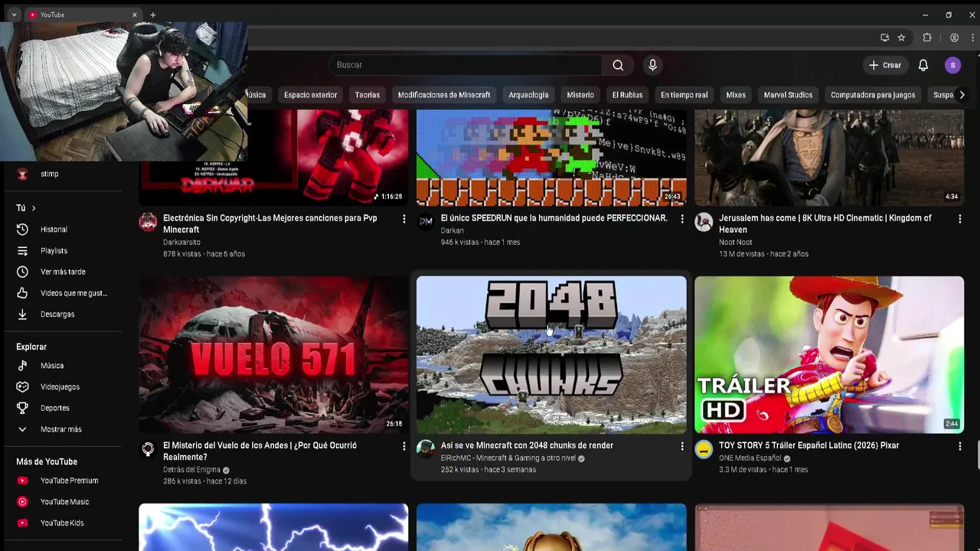Open options menu for Electrónica Sin Copyright video
Image resolution: width=980 pixels, height=551 pixels.
404,219
